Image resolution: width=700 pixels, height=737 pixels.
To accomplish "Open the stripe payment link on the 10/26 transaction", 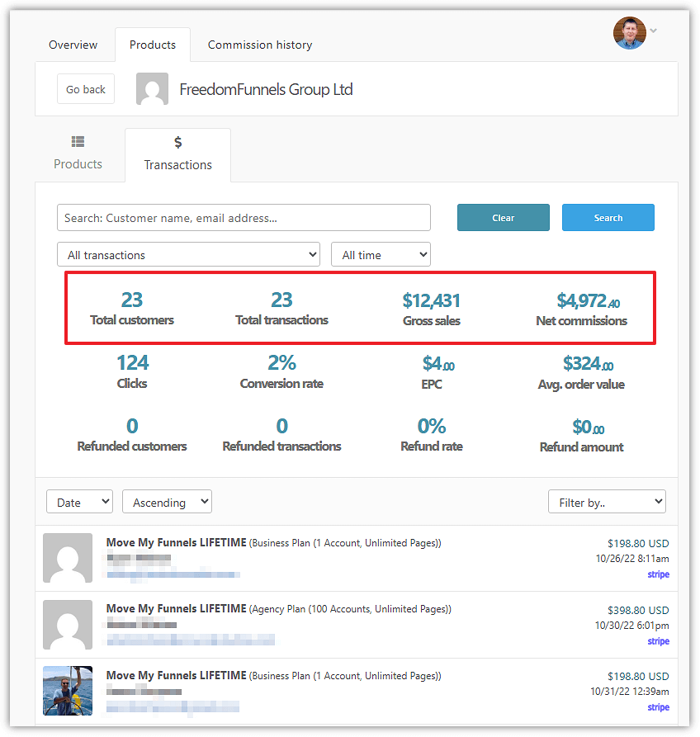I will [658, 574].
